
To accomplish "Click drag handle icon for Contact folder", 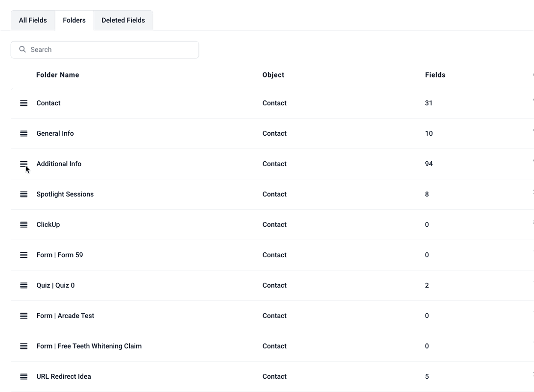I will pos(24,103).
